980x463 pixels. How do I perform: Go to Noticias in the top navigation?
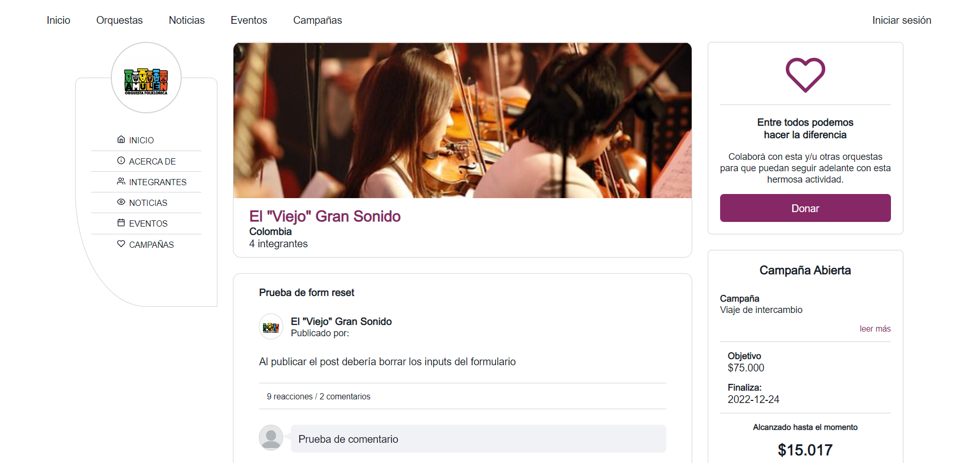tap(187, 20)
